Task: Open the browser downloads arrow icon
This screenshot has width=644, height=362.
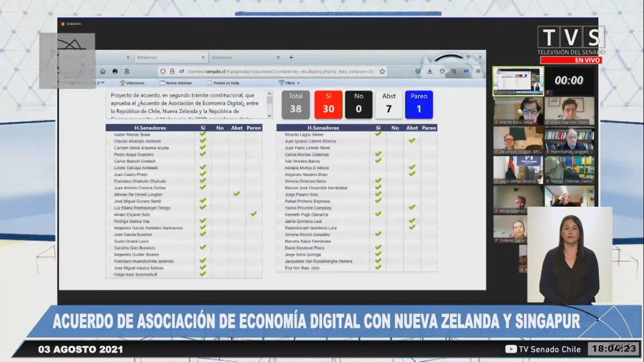Action: (430, 71)
